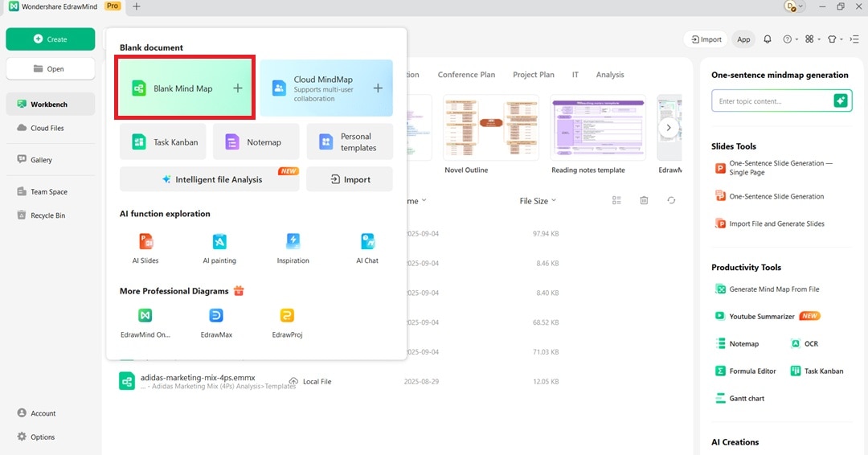The image size is (868, 455).
Task: Open Generate Mind Map From File
Action: [768, 289]
